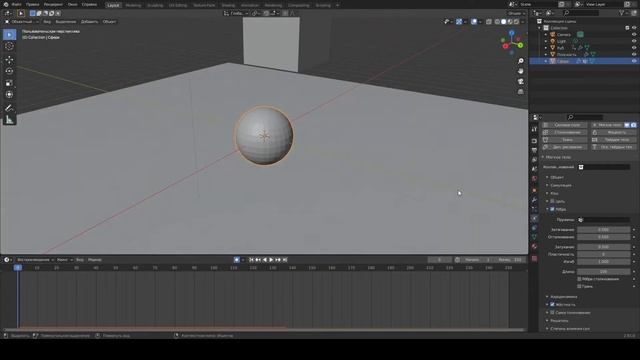Image resolution: width=640 pixels, height=360 pixels.
Task: Open the Правка menu
Action: click(33, 4)
